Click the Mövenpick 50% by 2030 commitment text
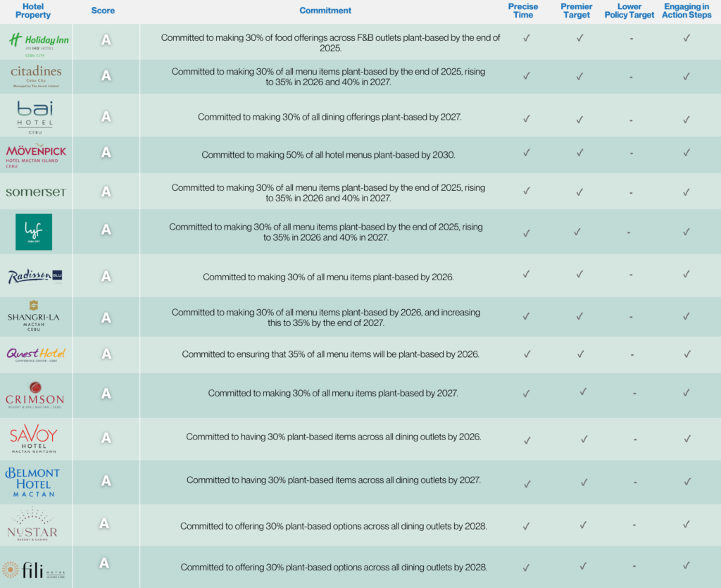 point(329,154)
